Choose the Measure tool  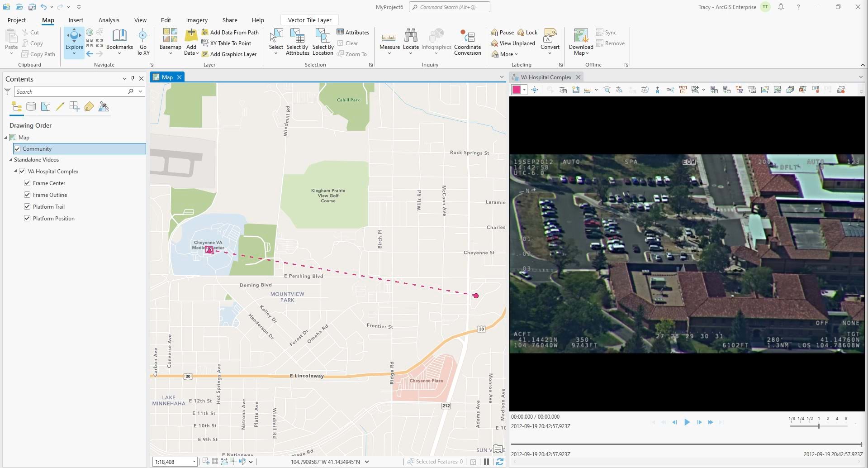tap(389, 43)
